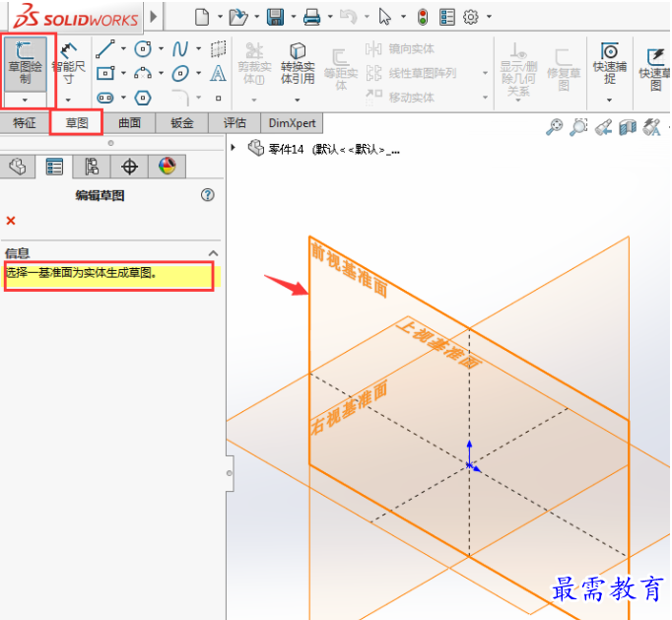Open the dropdown under 转换实体引用

click(297, 100)
